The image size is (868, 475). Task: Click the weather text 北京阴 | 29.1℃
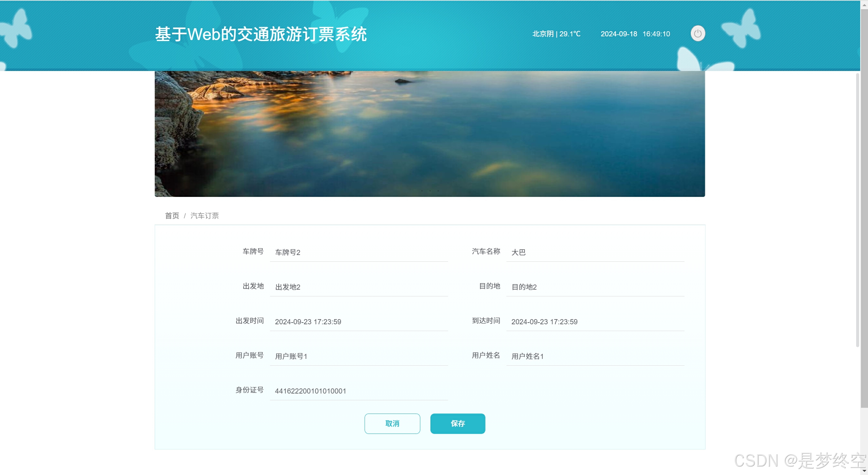click(556, 34)
